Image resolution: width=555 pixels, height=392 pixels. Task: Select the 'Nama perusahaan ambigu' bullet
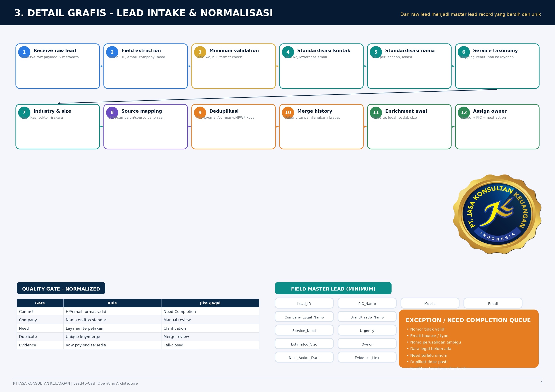tap(434, 342)
